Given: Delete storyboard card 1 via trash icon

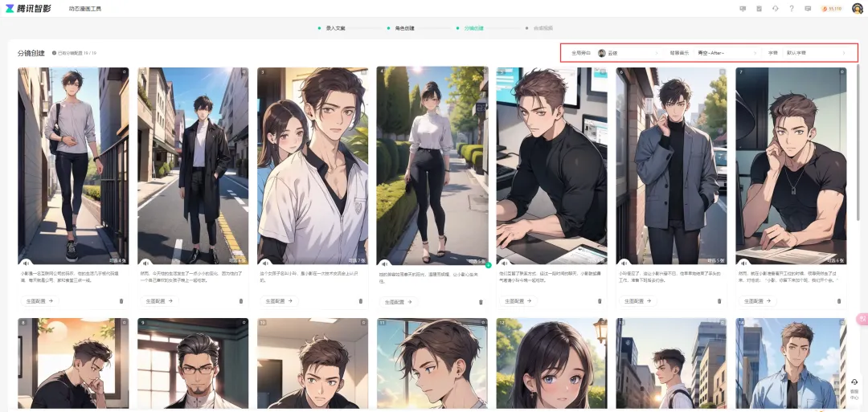Looking at the screenshot, I should tap(121, 301).
